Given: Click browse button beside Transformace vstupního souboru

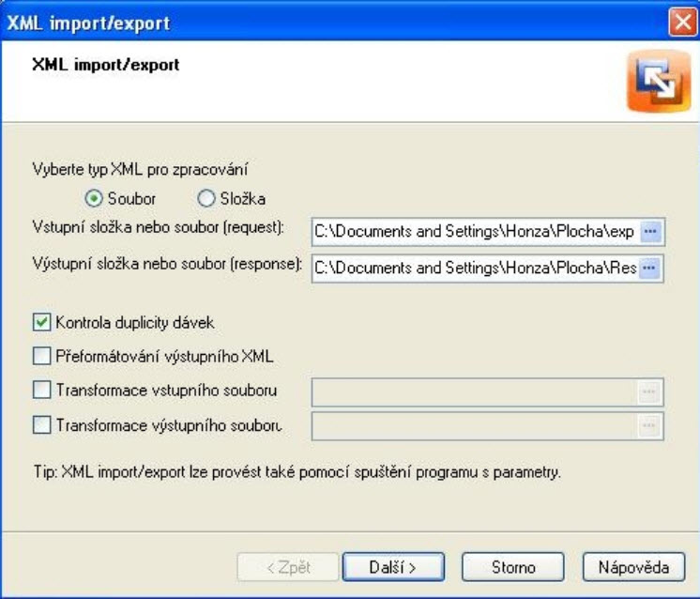Looking at the screenshot, I should 648,392.
